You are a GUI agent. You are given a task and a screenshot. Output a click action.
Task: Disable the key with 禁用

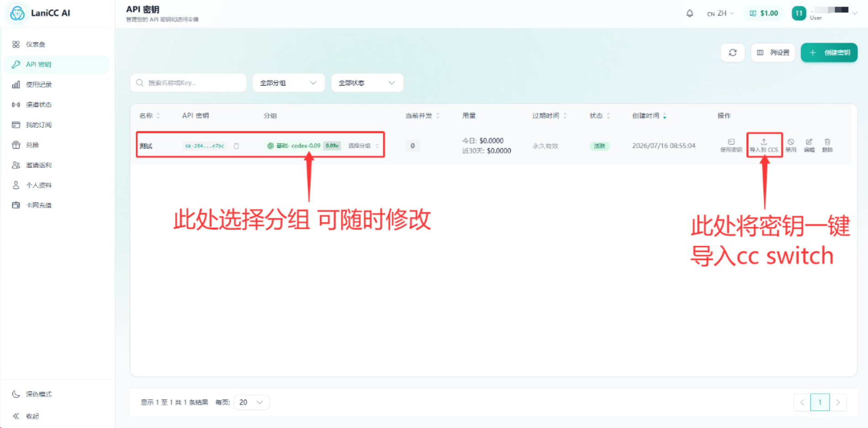click(791, 145)
